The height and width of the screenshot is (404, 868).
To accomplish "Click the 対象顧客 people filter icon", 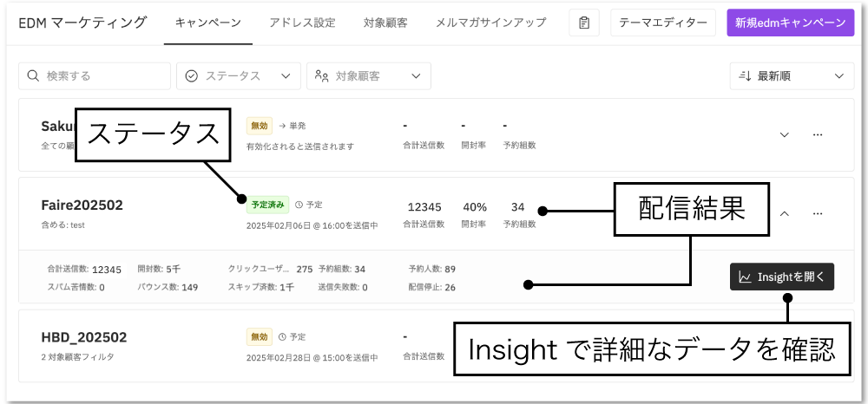I will (x=322, y=76).
